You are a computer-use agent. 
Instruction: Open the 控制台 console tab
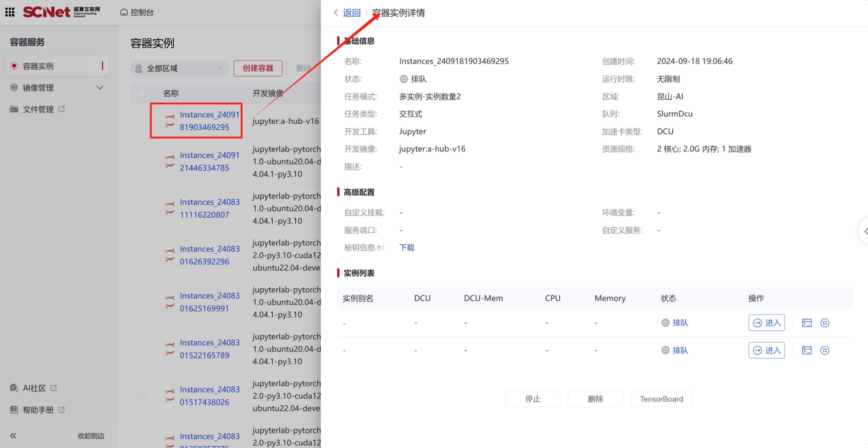coord(137,12)
